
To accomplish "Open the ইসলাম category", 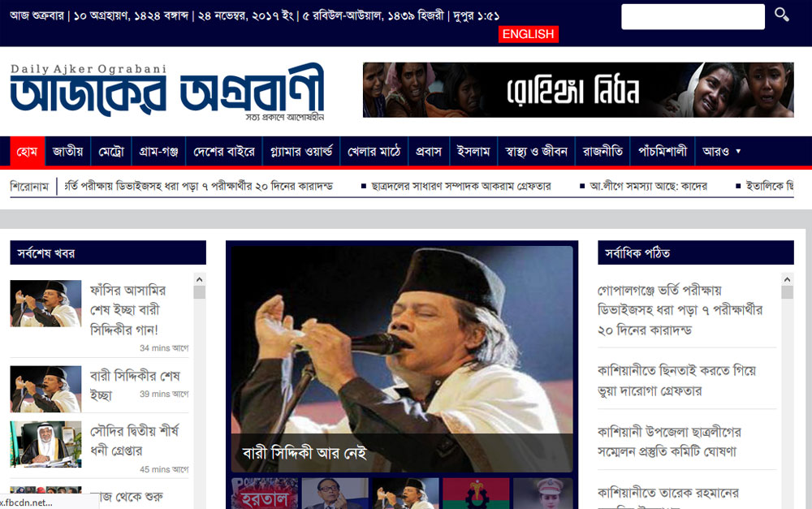I will (x=473, y=152).
